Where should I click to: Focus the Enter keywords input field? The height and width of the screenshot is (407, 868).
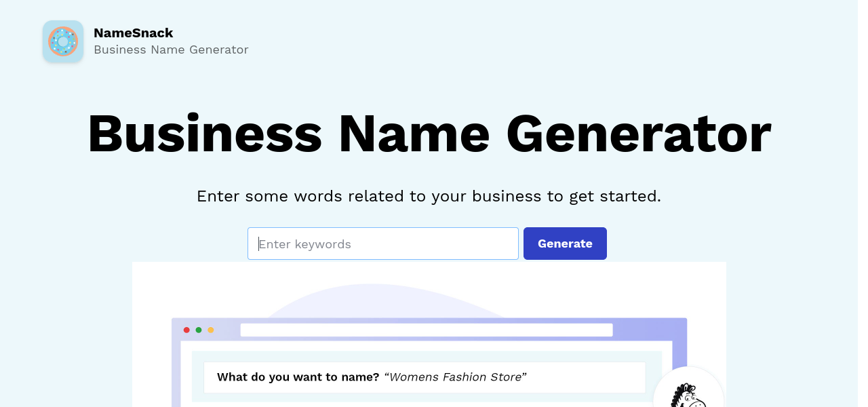pyautogui.click(x=382, y=244)
